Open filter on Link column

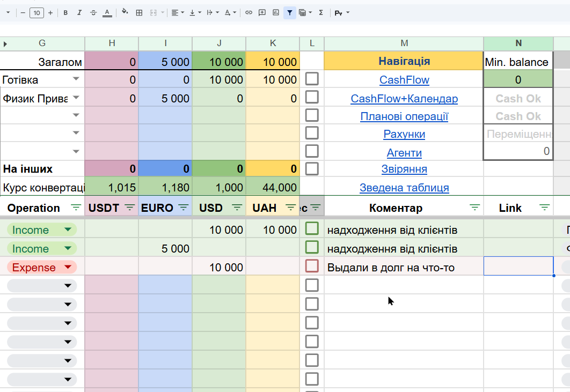(x=544, y=208)
